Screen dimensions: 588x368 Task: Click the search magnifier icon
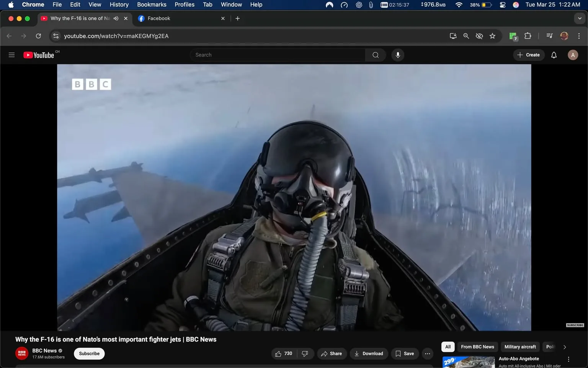(x=375, y=55)
